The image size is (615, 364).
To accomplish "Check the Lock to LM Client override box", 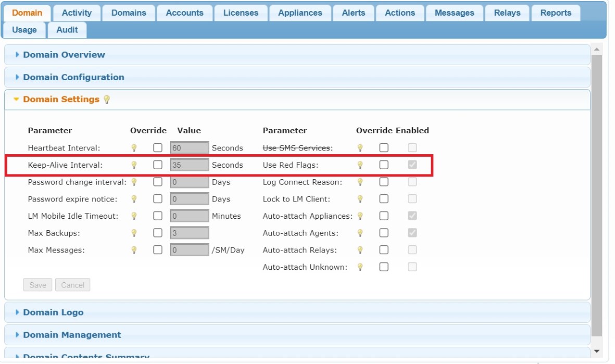I will (384, 199).
